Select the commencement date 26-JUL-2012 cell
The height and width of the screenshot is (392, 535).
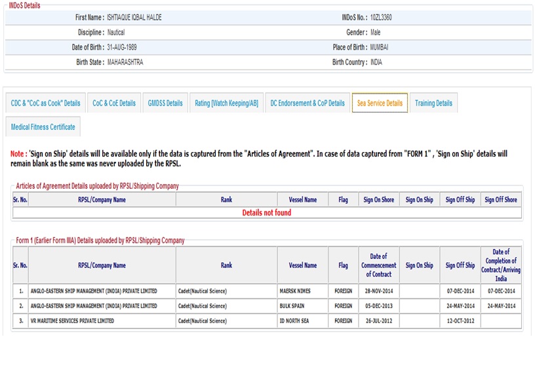[379, 321]
